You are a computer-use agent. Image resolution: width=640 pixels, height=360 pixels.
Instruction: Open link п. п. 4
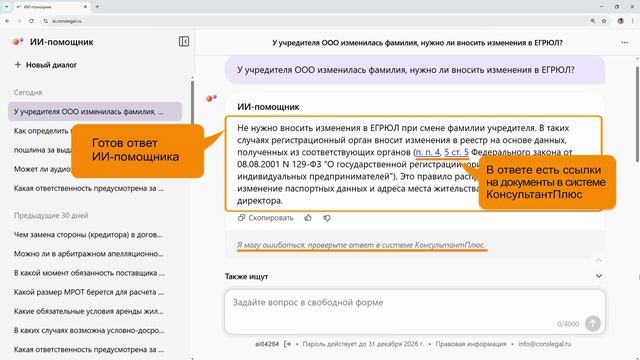(x=427, y=152)
